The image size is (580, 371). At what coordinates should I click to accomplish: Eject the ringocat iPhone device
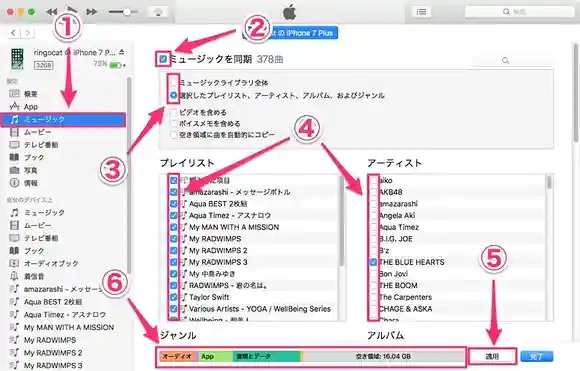(x=122, y=52)
